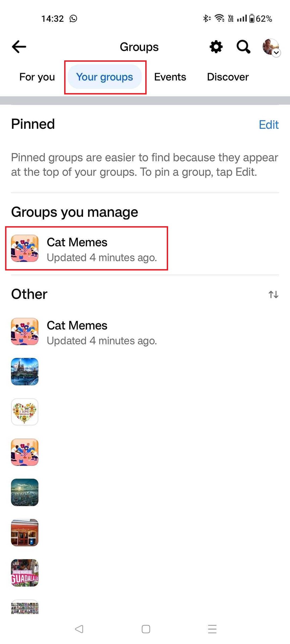Image resolution: width=290 pixels, height=644 pixels.
Task: Open the Events tab
Action: coord(170,77)
